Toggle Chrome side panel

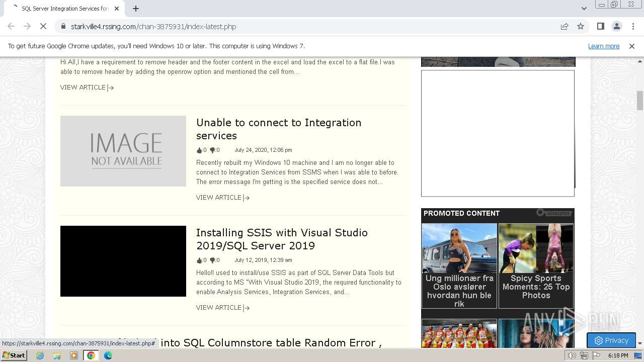pyautogui.click(x=600, y=26)
